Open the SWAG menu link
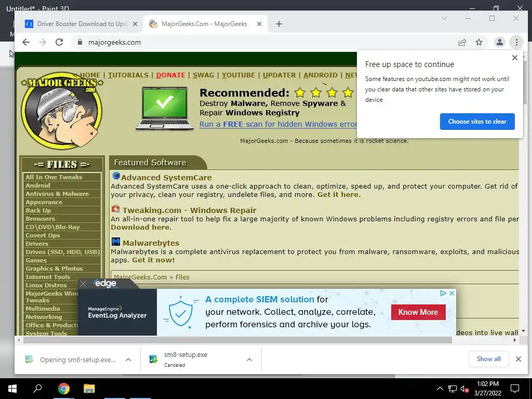532x399 pixels. 203,75
